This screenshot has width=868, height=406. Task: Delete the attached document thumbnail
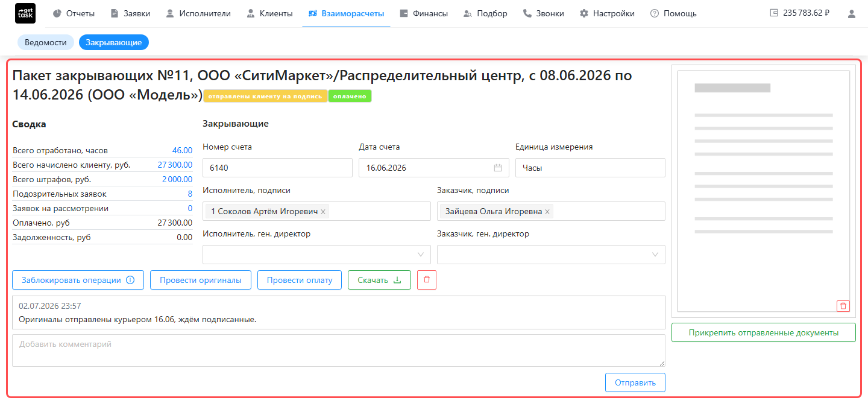pos(843,306)
